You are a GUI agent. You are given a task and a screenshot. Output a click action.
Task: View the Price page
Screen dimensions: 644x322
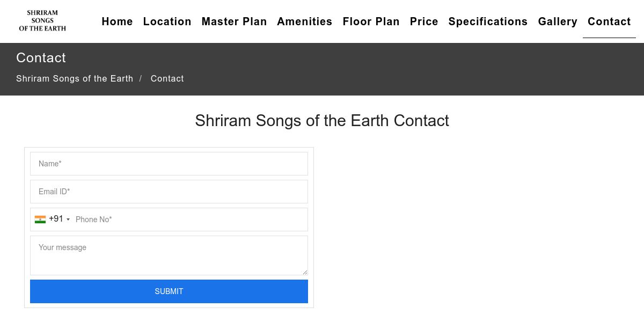pyautogui.click(x=424, y=21)
